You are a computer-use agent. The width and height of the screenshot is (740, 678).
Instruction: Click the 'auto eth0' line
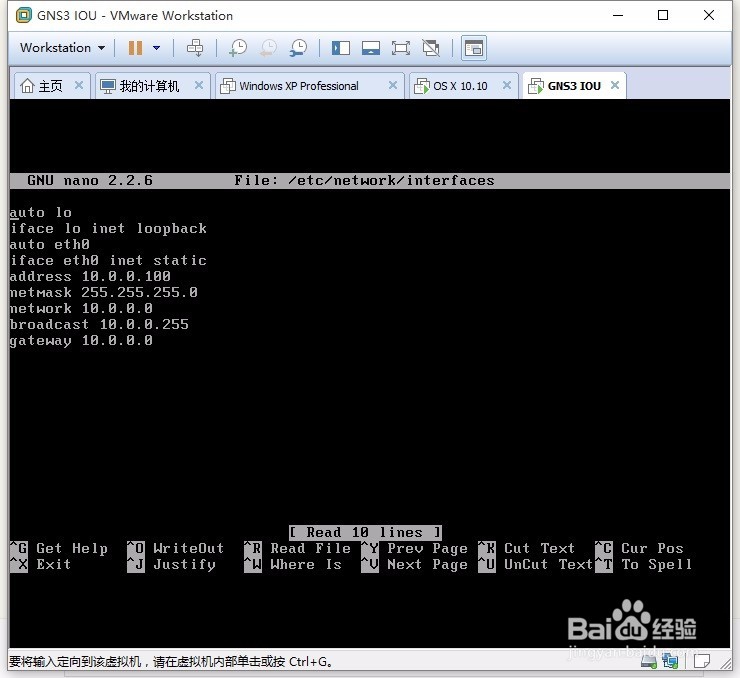pyautogui.click(x=50, y=244)
